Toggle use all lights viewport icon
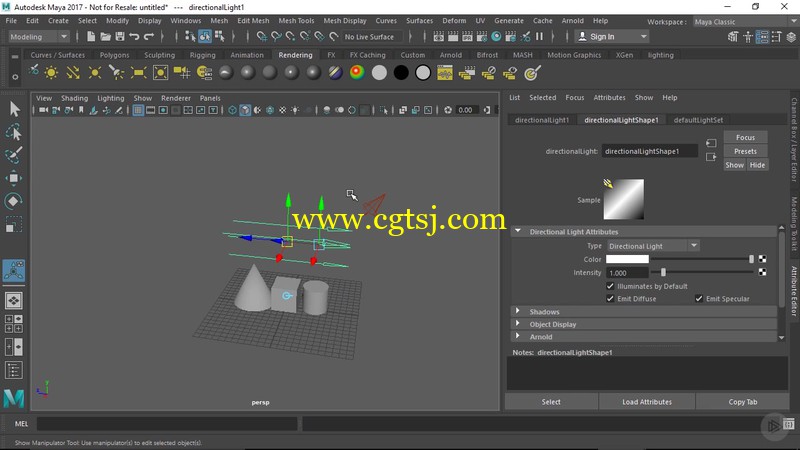 click(x=295, y=110)
